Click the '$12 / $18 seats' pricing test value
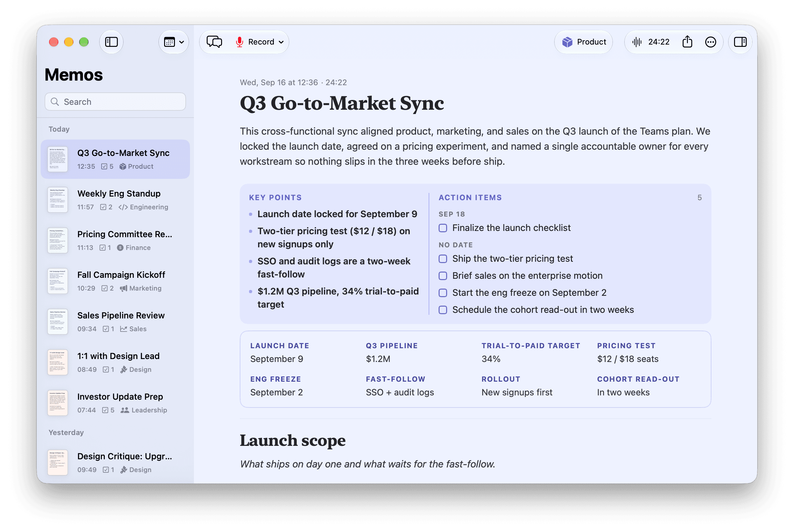The width and height of the screenshot is (794, 532). point(628,359)
